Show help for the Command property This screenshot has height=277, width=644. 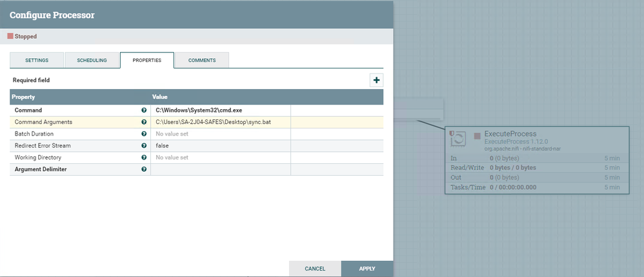coord(144,110)
